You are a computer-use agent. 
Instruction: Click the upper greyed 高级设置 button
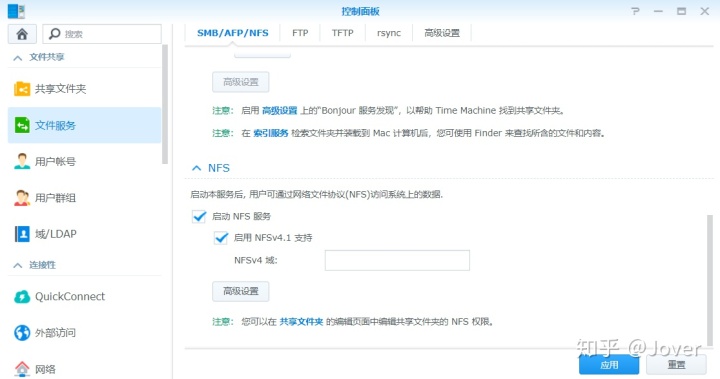241,82
